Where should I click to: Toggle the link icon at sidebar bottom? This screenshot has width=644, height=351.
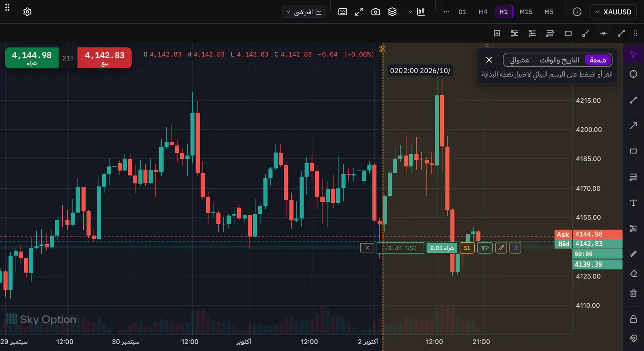(633, 338)
